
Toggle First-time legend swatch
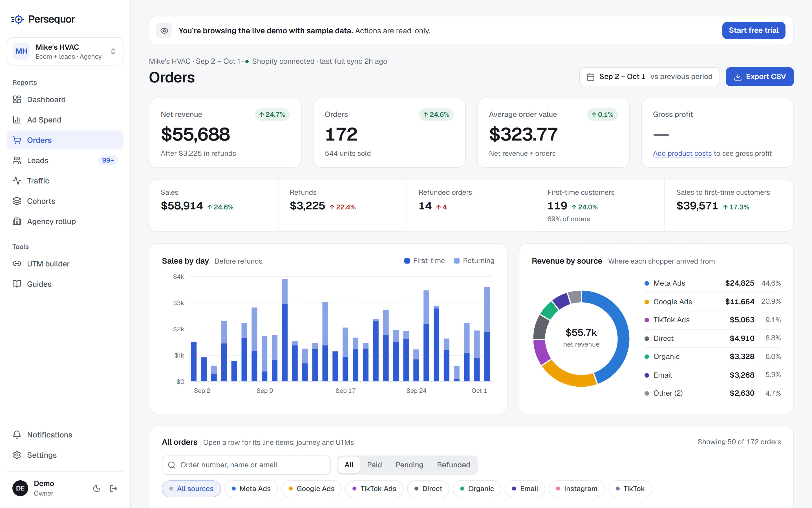(x=407, y=261)
